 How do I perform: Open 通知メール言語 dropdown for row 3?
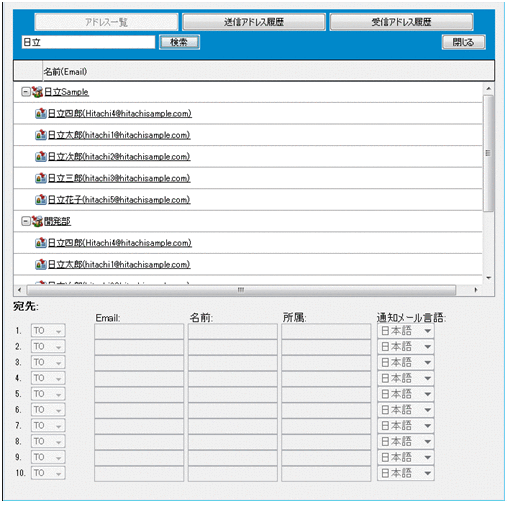tap(406, 362)
